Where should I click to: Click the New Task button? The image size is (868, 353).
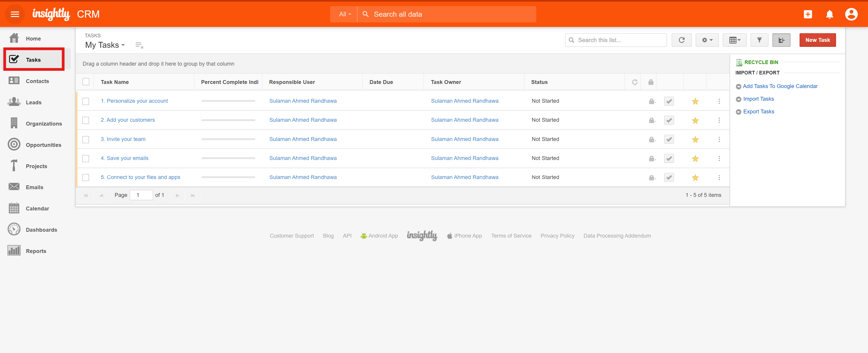(x=817, y=40)
